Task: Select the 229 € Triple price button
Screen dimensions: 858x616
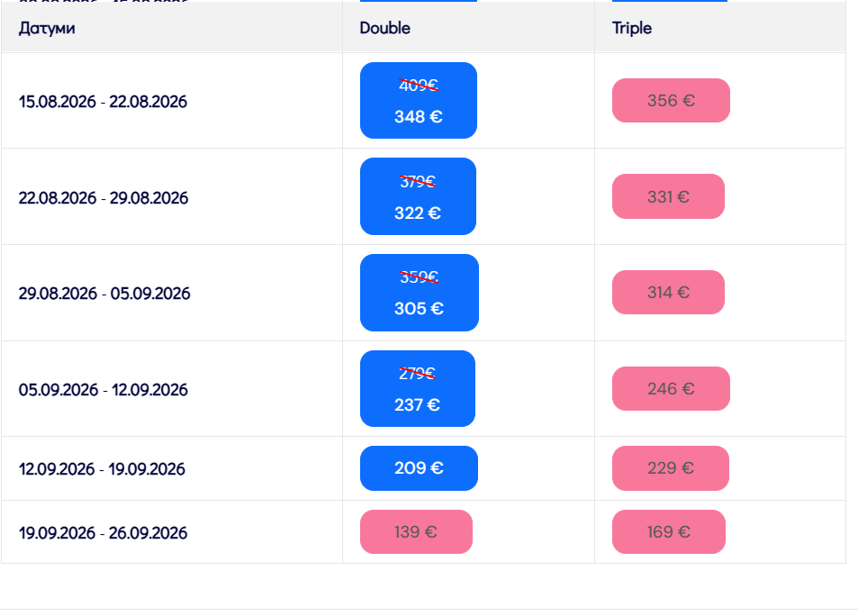Action: pos(670,468)
